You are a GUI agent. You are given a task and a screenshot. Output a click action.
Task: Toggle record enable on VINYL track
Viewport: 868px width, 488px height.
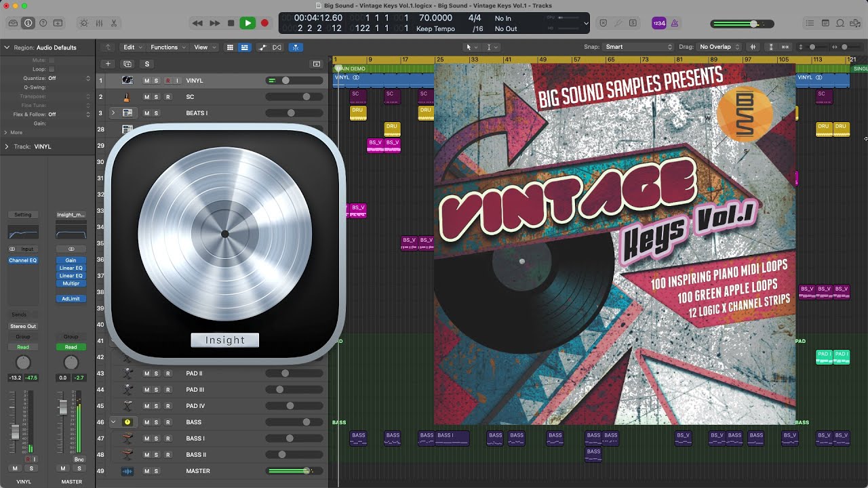tap(167, 81)
